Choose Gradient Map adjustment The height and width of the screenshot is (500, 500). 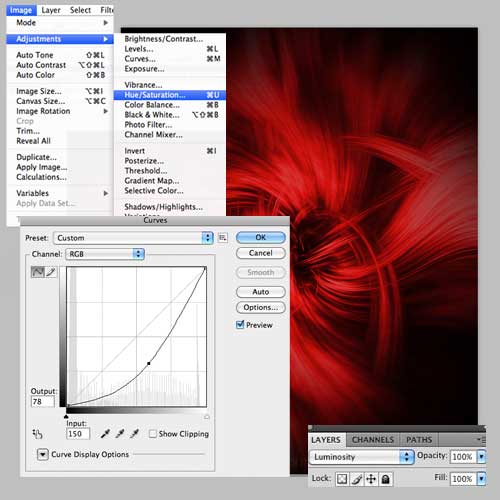pyautogui.click(x=170, y=181)
